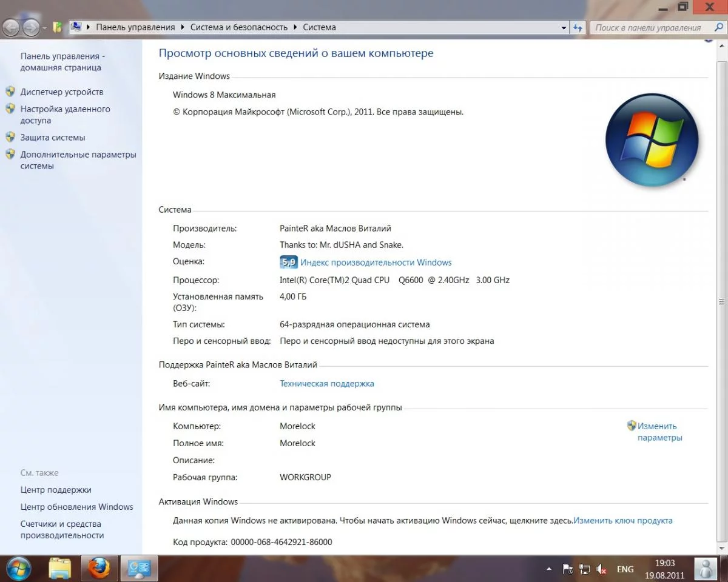
Task: Select 'Панель управления' breadcrumb
Action: (x=135, y=27)
